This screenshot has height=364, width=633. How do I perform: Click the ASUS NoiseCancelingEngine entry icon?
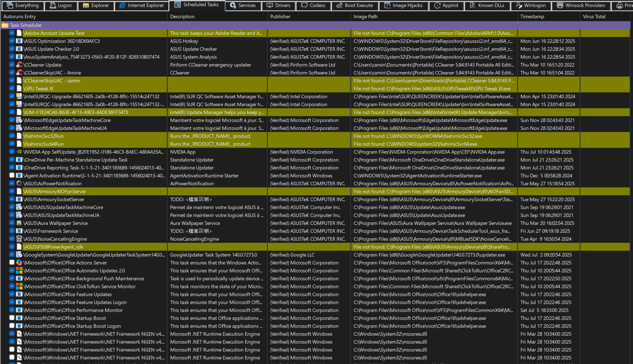(x=19, y=239)
